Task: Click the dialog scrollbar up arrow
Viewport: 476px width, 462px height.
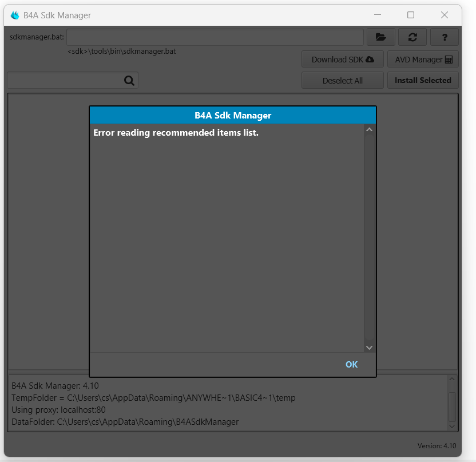Action: (369, 130)
